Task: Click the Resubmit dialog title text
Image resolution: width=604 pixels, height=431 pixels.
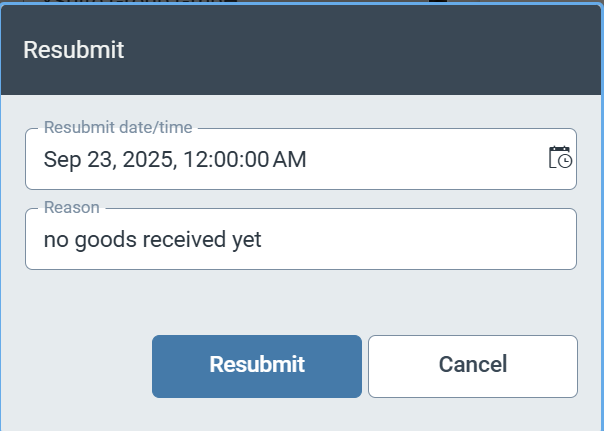Action: point(73,50)
